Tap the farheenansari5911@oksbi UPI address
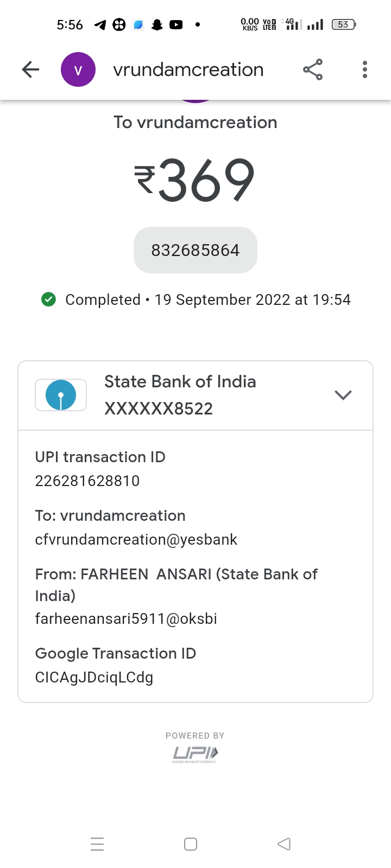 [126, 618]
